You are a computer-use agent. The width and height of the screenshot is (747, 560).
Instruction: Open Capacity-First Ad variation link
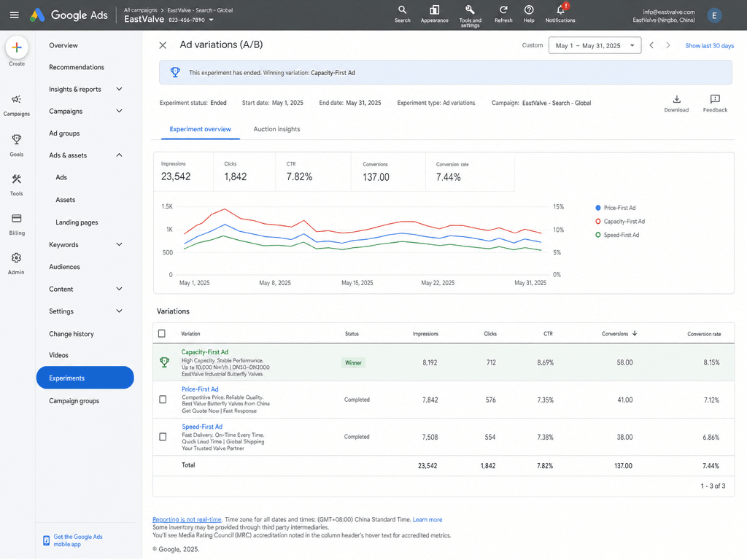(x=205, y=352)
